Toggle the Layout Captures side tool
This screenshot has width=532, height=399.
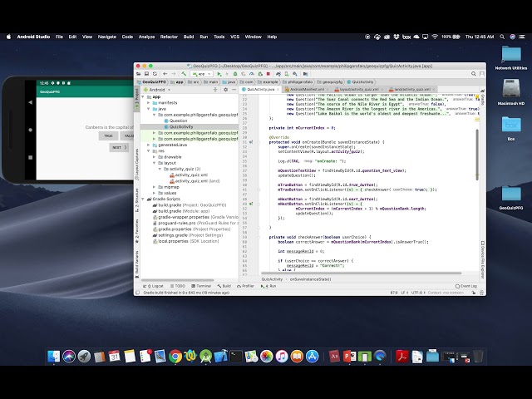[x=137, y=165]
